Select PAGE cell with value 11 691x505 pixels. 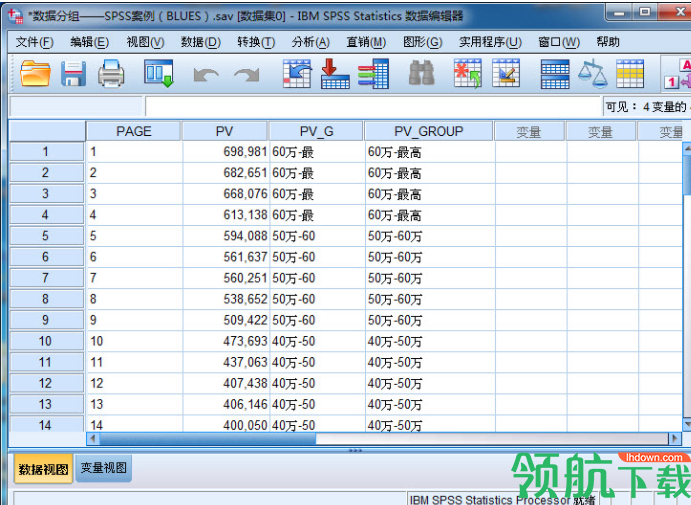[134, 362]
